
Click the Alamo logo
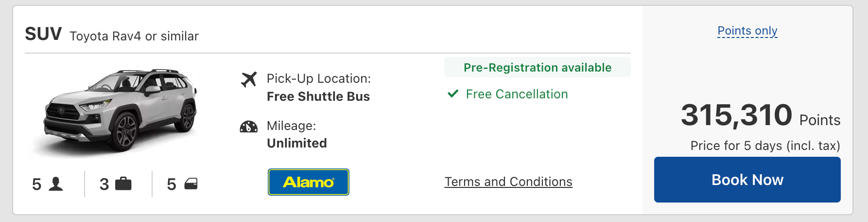[309, 182]
